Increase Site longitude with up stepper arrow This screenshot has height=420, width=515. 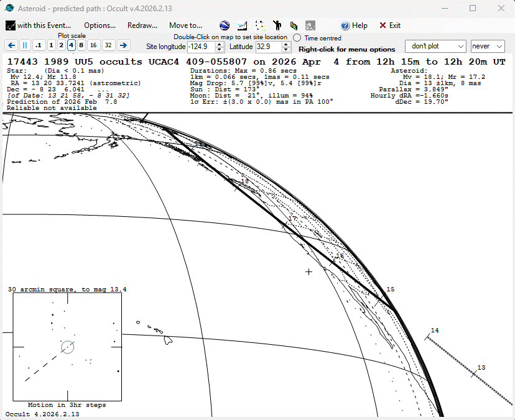tap(220, 44)
